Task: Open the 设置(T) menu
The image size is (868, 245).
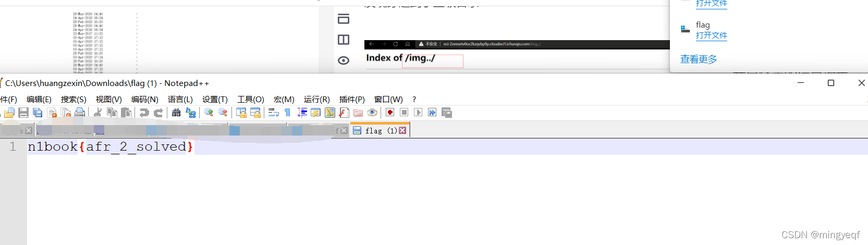Action: (x=215, y=99)
